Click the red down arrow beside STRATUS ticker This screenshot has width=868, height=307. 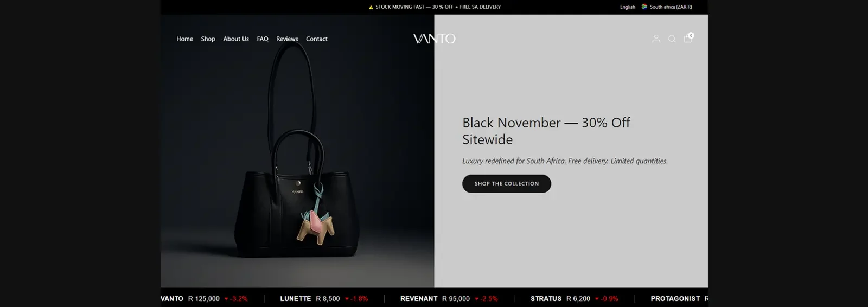pos(597,299)
